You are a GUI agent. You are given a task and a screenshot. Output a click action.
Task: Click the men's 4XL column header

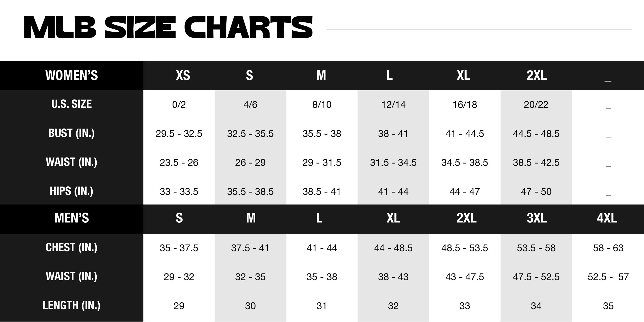[607, 218]
